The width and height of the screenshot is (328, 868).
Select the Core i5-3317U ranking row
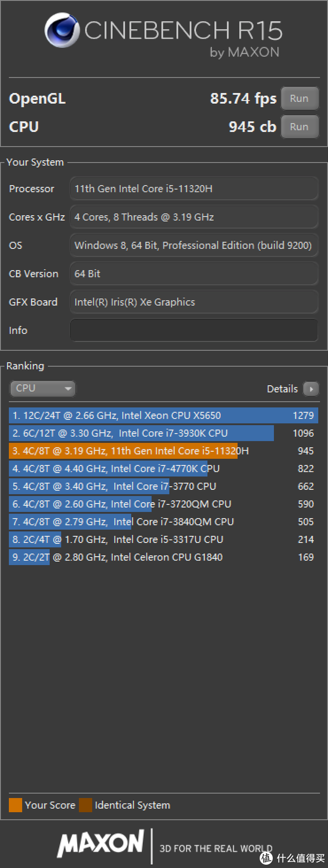tap(163, 540)
